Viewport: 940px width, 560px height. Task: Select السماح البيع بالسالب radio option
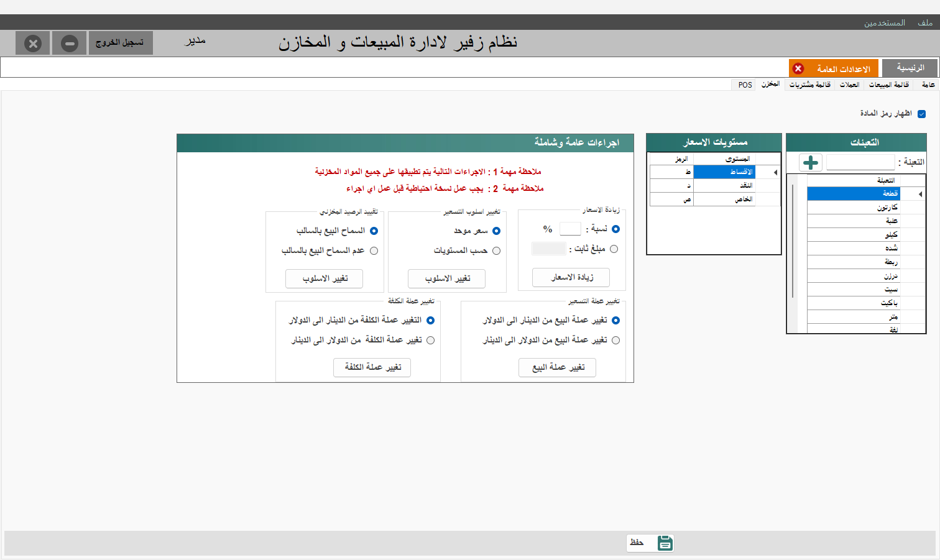374,231
